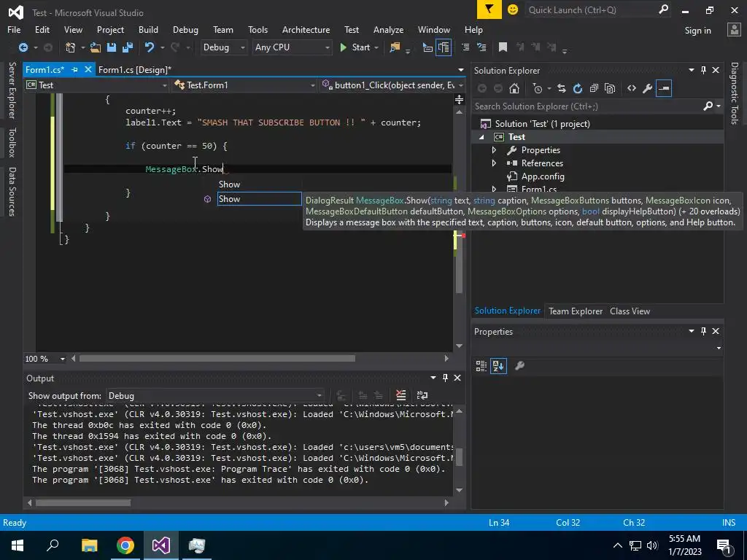The image size is (747, 560).
Task: Click the Solution Explorer Home icon
Action: (x=514, y=88)
